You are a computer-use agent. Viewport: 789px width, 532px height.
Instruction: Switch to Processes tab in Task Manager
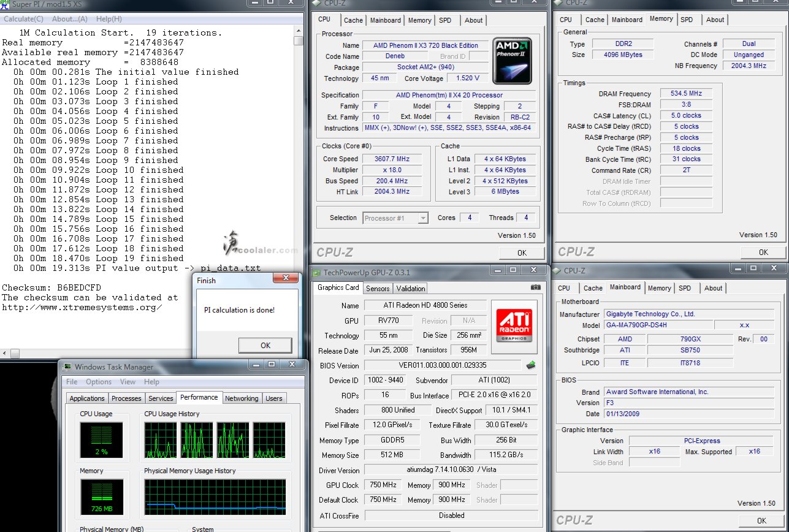pyautogui.click(x=126, y=398)
